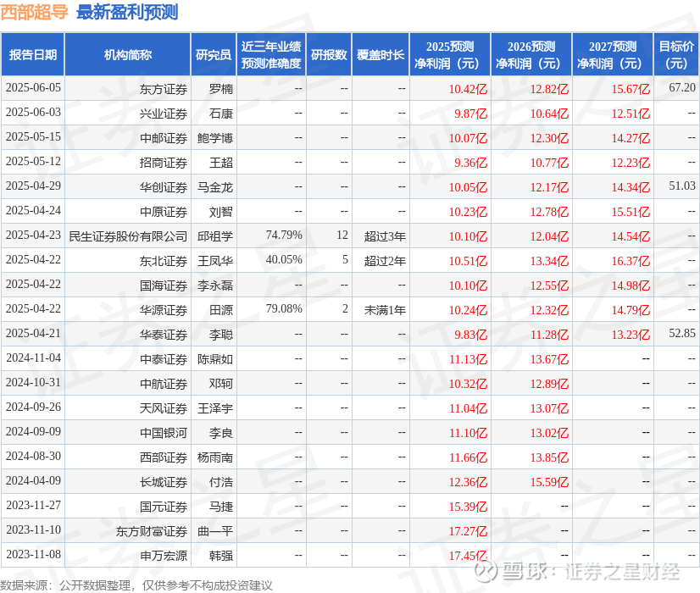This screenshot has height=593, width=700.
Task: Click the 13.07亿 profit value
Action: point(549,408)
